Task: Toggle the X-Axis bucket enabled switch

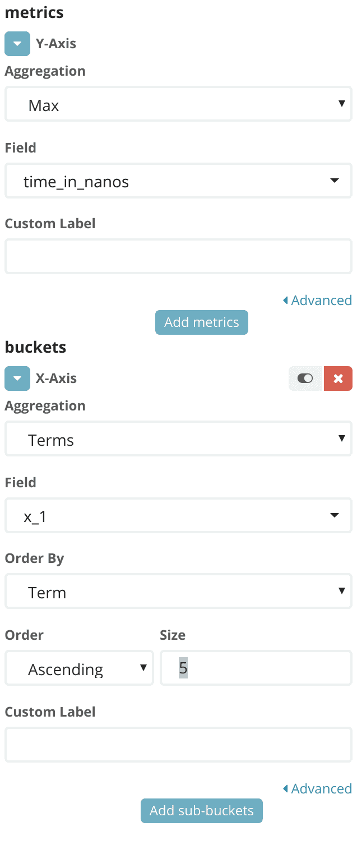Action: pyautogui.click(x=305, y=378)
